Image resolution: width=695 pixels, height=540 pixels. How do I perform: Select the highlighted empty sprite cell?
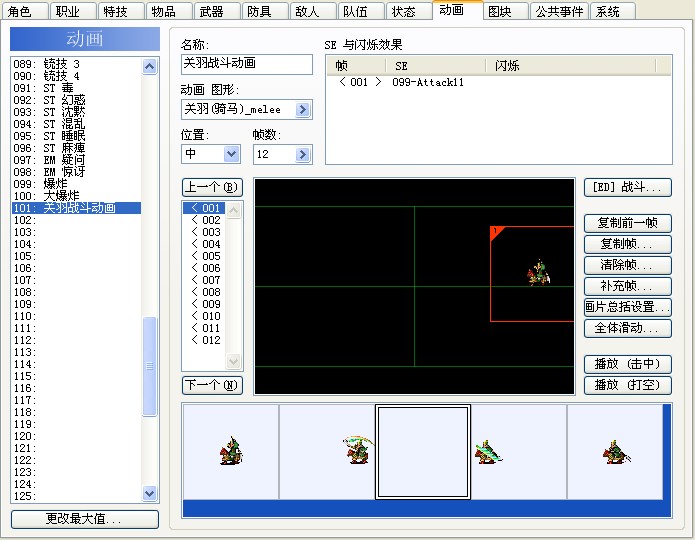[423, 451]
